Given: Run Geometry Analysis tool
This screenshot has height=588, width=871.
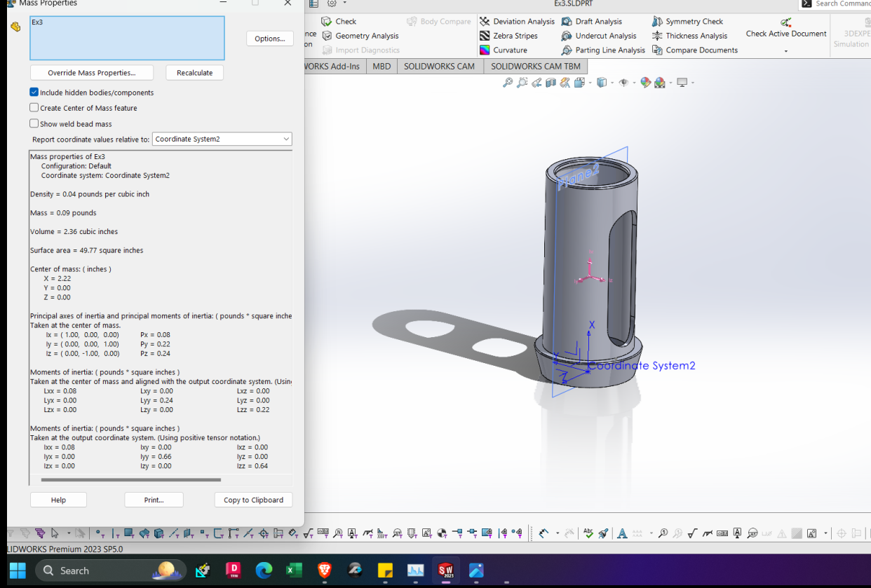Looking at the screenshot, I should [x=360, y=36].
